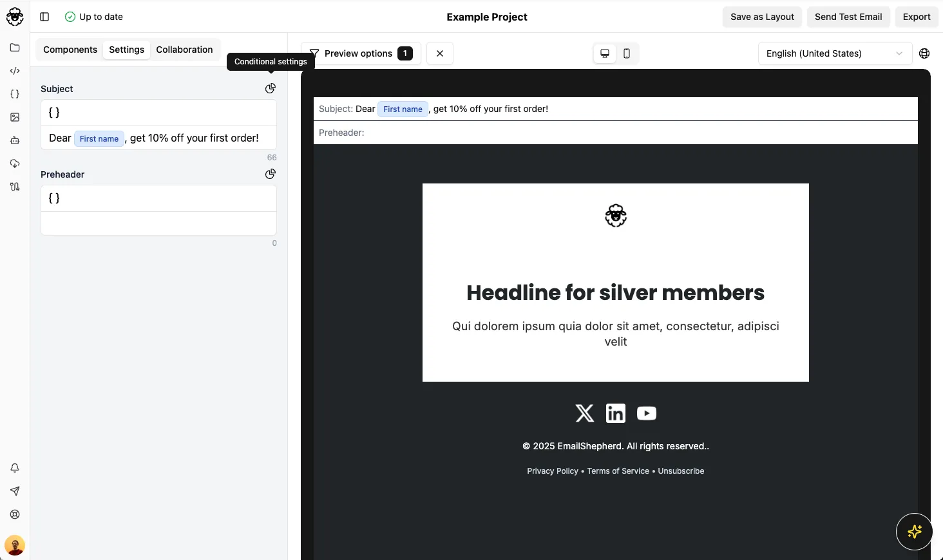Insert variable using Subject curly braces icon
Viewport: 943px width, 560px height.
(54, 113)
